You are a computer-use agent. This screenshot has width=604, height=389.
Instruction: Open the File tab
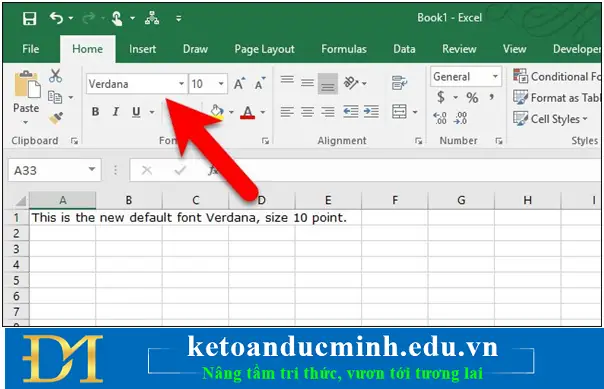30,49
